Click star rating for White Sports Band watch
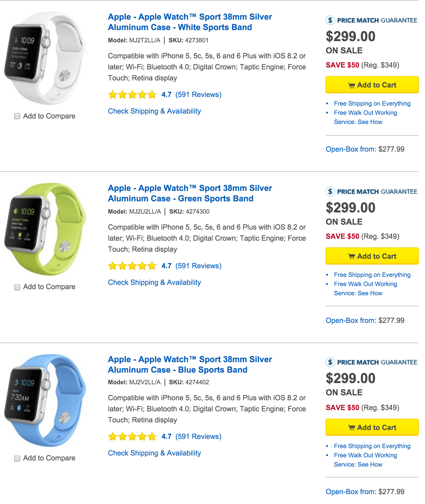This screenshot has width=425, height=504. 132,95
